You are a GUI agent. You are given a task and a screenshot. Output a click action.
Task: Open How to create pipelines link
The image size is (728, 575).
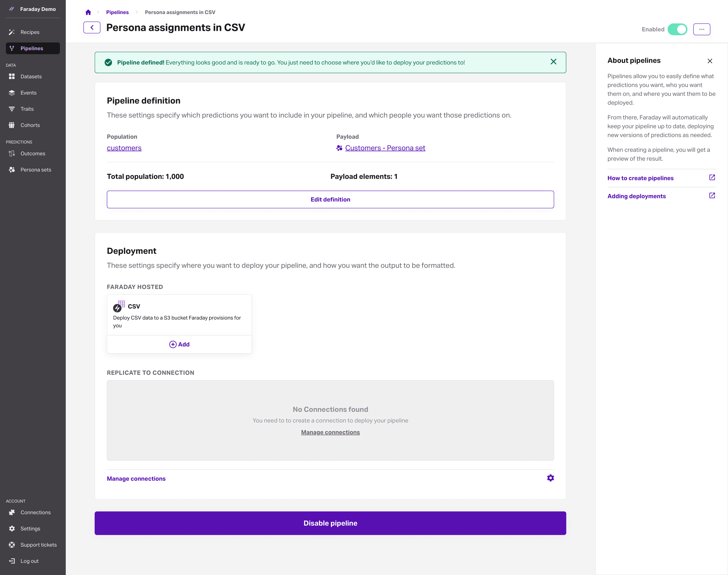coord(640,178)
